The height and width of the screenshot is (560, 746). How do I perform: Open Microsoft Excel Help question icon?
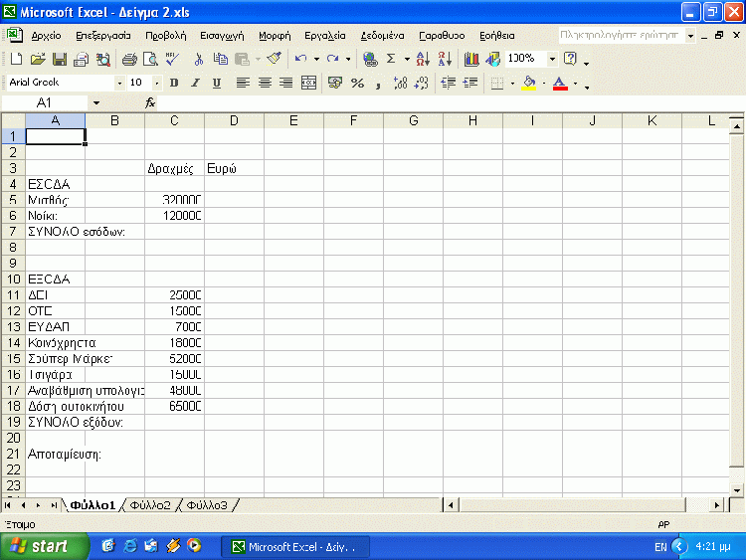coord(570,59)
